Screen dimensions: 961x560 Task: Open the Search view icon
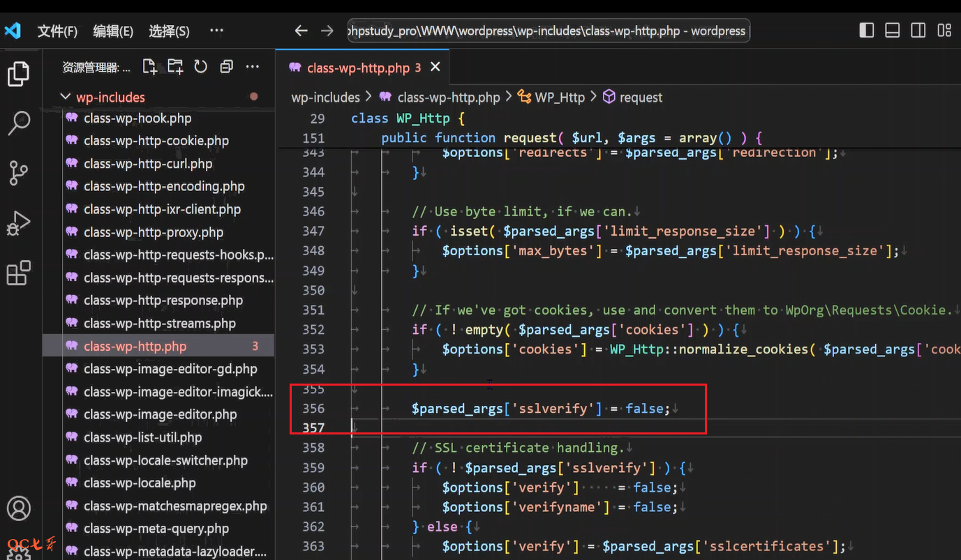19,123
